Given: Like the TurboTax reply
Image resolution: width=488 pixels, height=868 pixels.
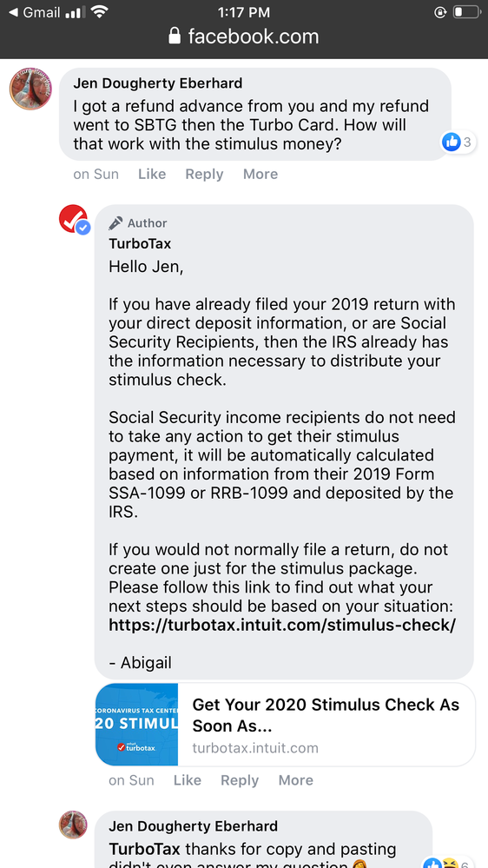Looking at the screenshot, I should pyautogui.click(x=187, y=780).
